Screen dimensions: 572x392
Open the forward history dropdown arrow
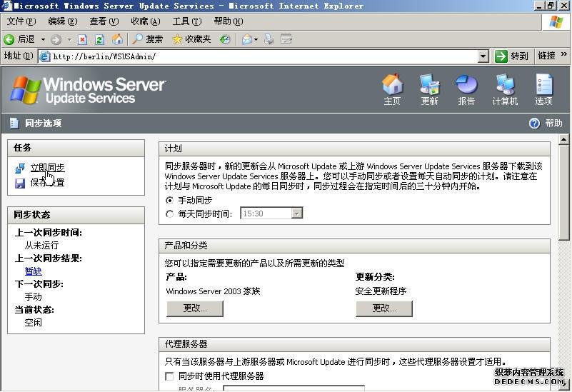tap(69, 39)
